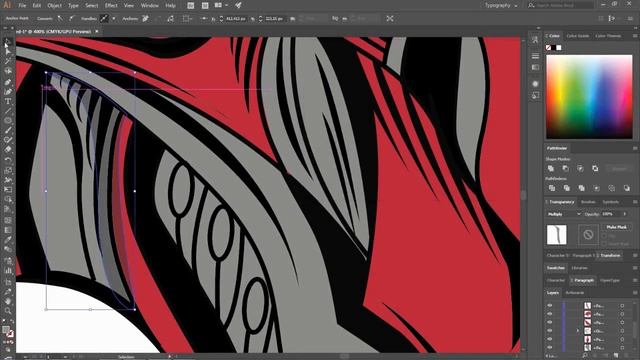Open the Pathfinder panel flyout menu
The width and height of the screenshot is (640, 360).
pos(635,148)
